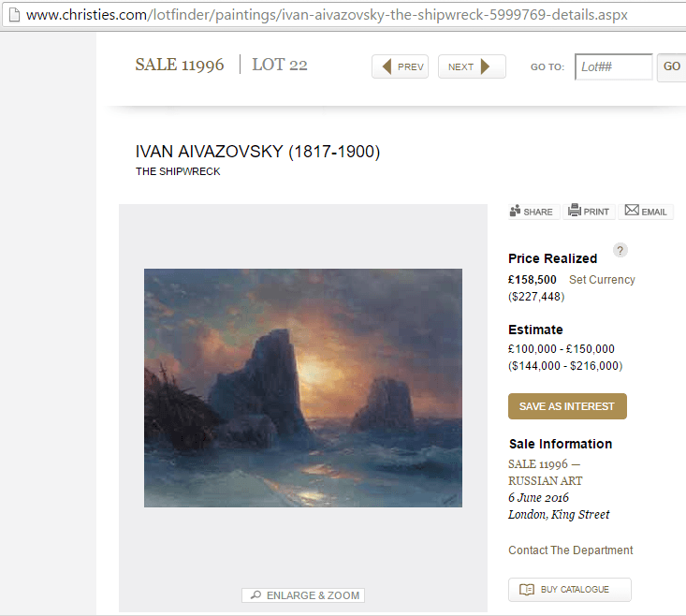Open the Contact The Department link

(x=571, y=550)
